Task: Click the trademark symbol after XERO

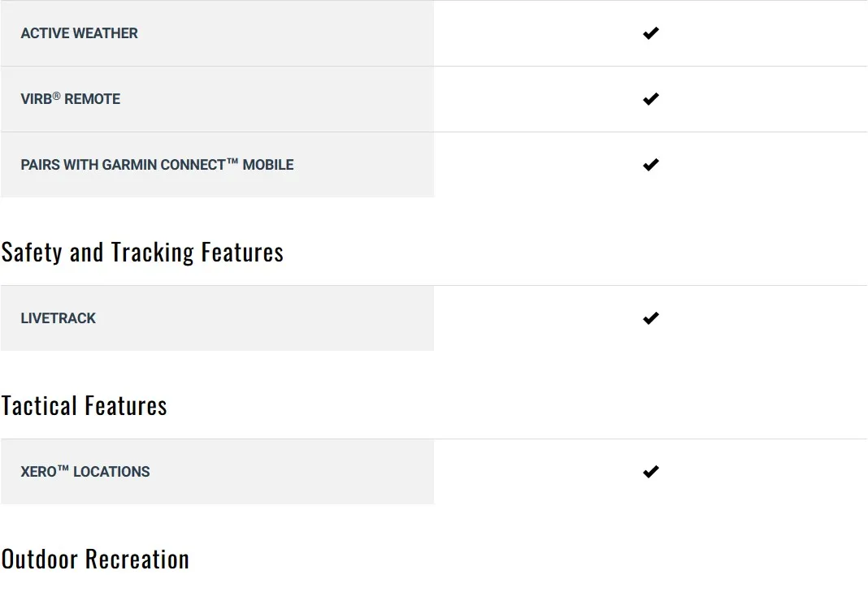Action: coord(63,469)
